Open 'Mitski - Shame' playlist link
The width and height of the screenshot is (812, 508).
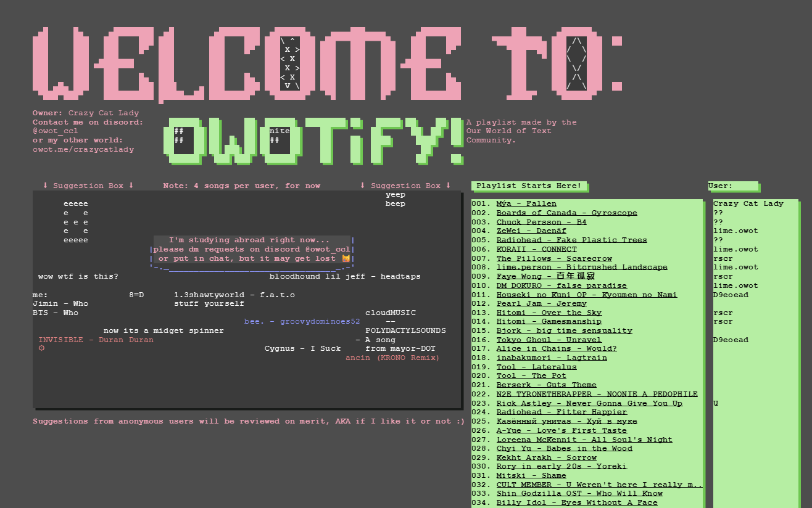click(531, 475)
